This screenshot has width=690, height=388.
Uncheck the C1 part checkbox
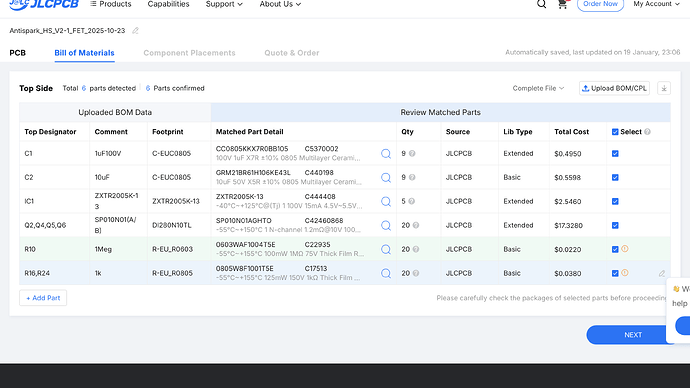(615, 154)
